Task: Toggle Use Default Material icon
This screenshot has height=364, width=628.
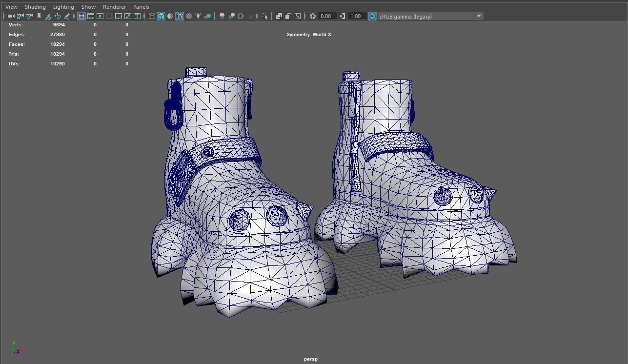Action: point(170,16)
